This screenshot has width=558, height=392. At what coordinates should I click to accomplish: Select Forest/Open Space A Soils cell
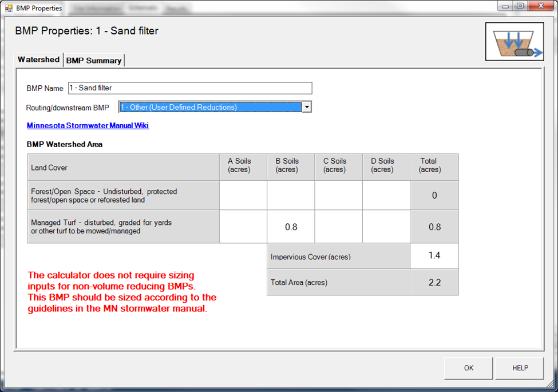[243, 196]
